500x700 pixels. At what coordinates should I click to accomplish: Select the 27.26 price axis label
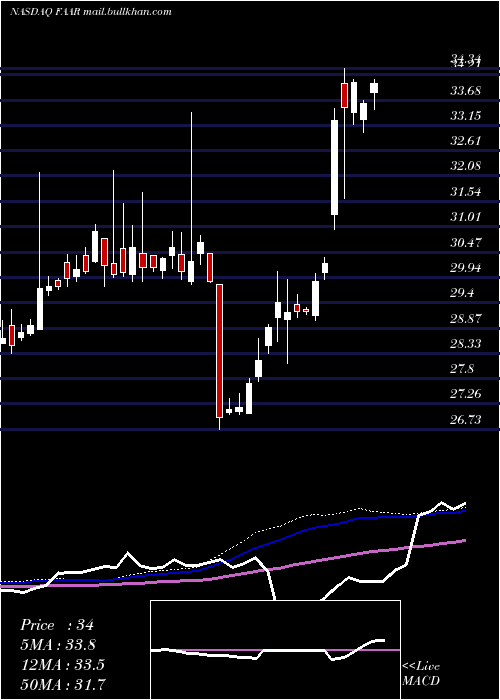click(x=465, y=394)
